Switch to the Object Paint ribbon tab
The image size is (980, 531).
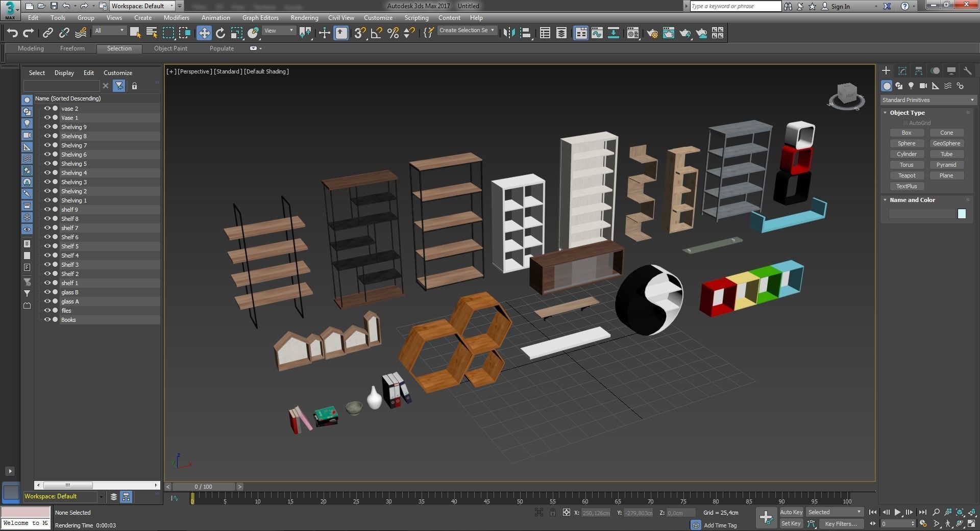pos(170,48)
